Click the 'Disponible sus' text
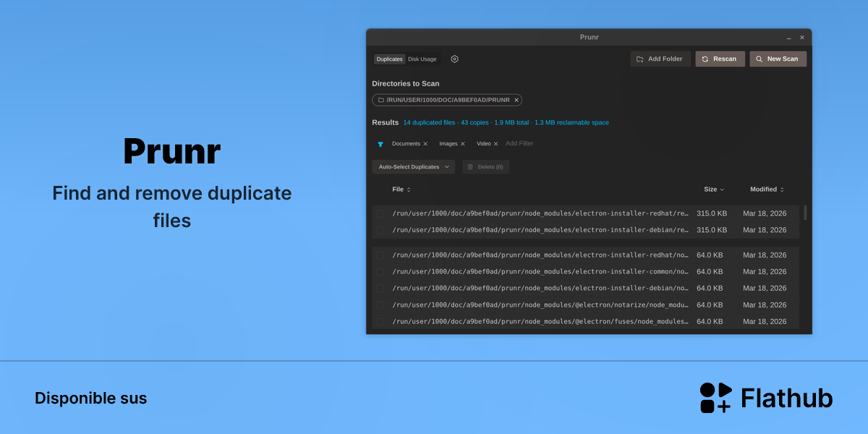This screenshot has width=868, height=434. [x=91, y=399]
